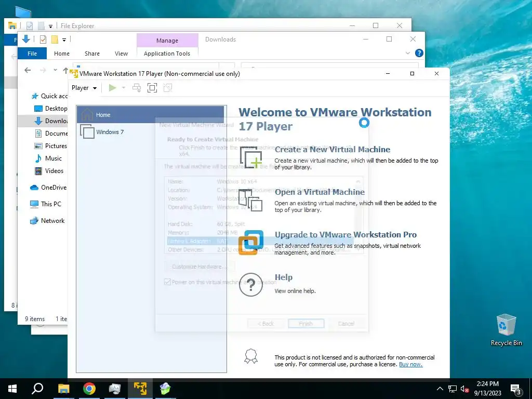The image size is (532, 399).
Task: Open Desktop in the Explorer sidebar
Action: 51,109
